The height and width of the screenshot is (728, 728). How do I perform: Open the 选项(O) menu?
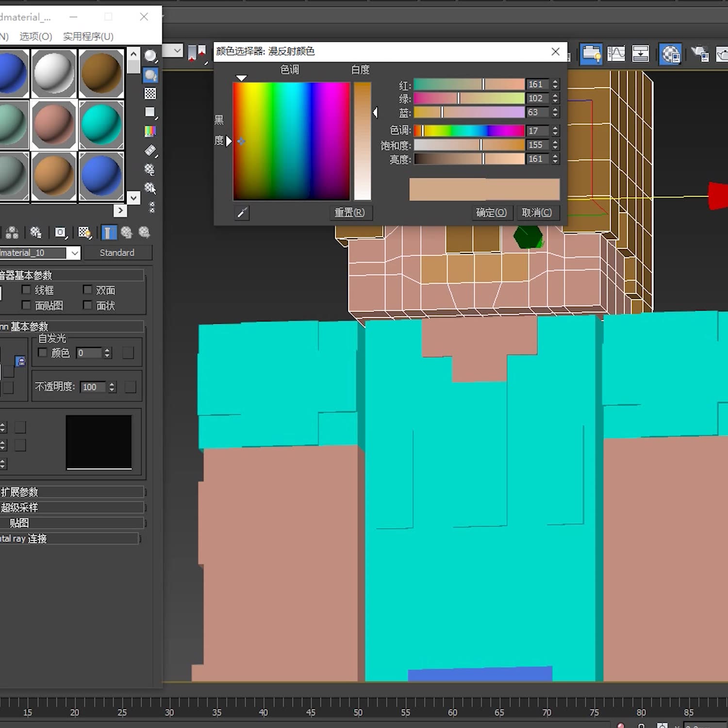click(36, 36)
